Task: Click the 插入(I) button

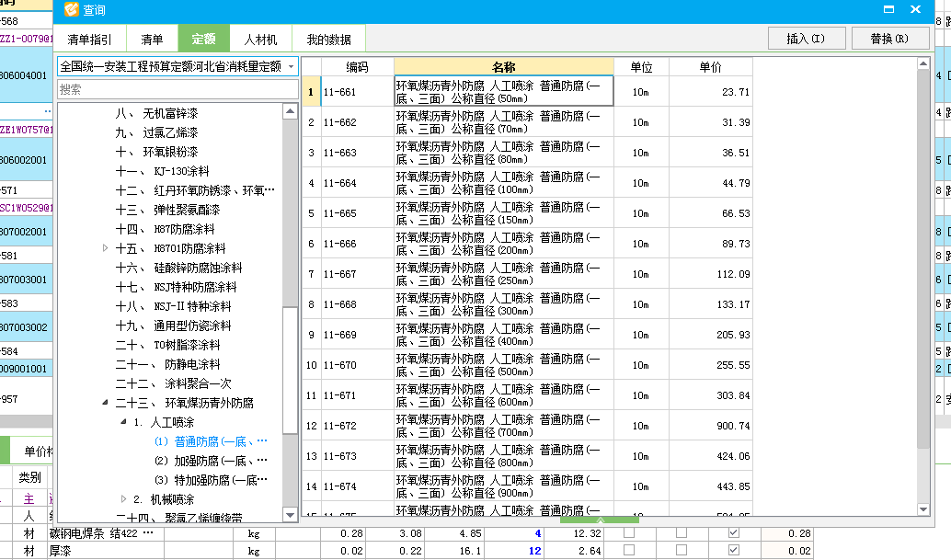Action: pyautogui.click(x=806, y=39)
